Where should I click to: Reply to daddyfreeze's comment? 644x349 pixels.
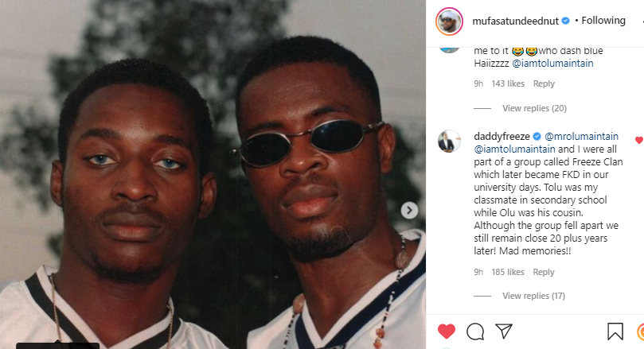(x=544, y=272)
